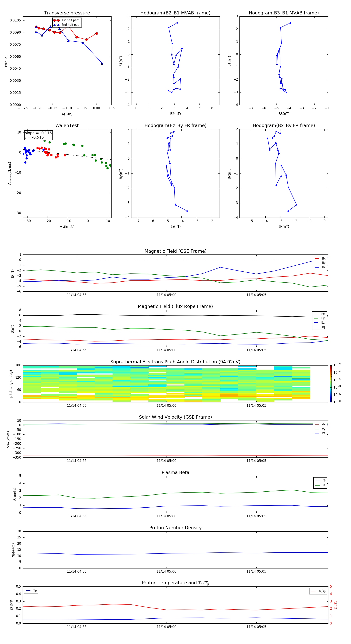Click the 'Solar Wind Velocity (GSE Frame)' title
351x644 pixels.
pyautogui.click(x=175, y=417)
